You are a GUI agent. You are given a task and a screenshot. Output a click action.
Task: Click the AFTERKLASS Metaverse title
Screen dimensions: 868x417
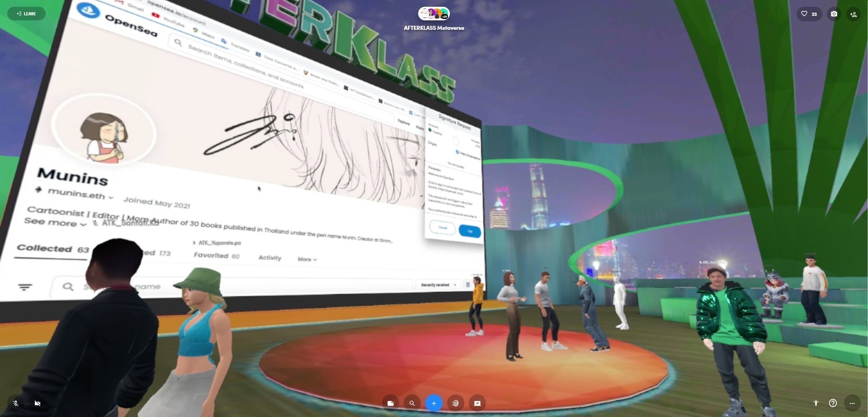pos(434,28)
